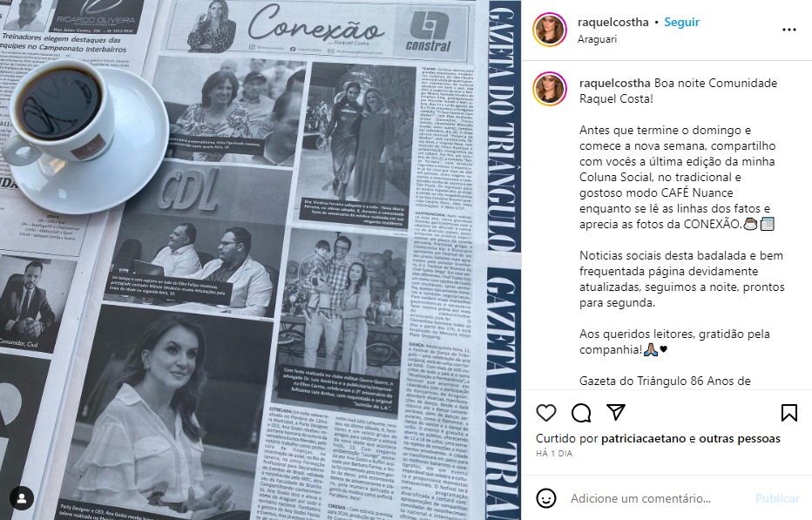This screenshot has width=812, height=520.
Task: Follow raquelcostha with the Seguir link
Action: pyautogui.click(x=681, y=23)
